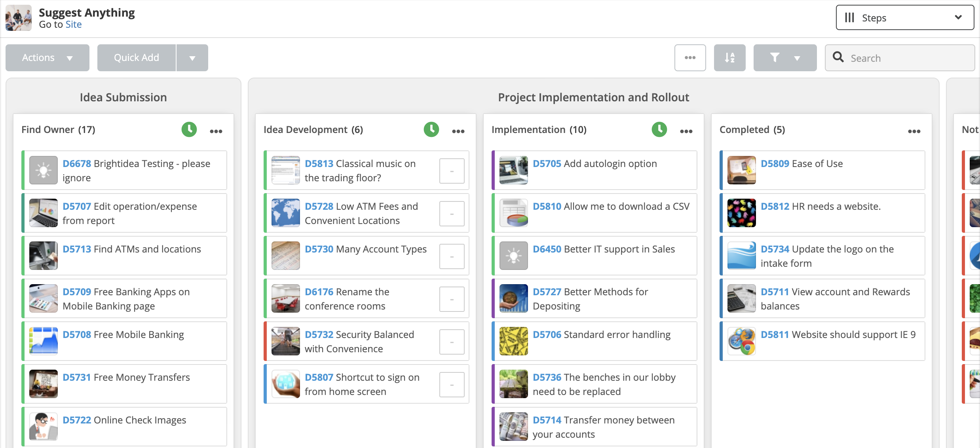
Task: Click thumbnail of D5727 Better Methods for Depositing
Action: click(x=514, y=298)
